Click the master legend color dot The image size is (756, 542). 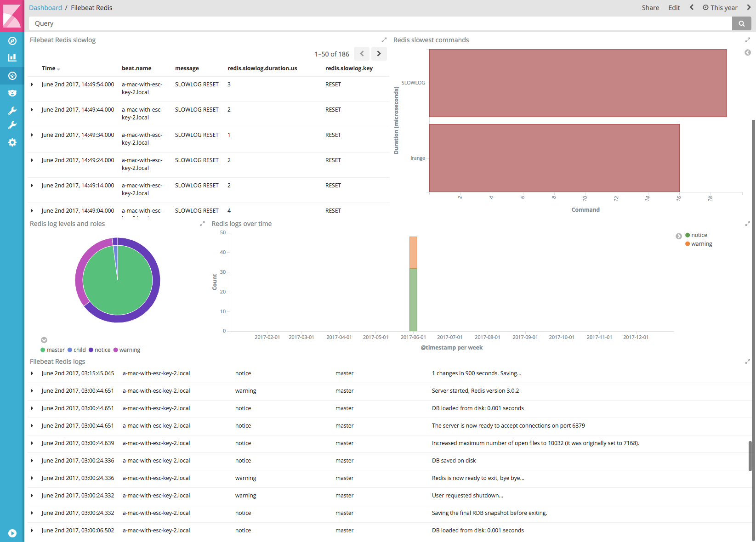coord(43,350)
